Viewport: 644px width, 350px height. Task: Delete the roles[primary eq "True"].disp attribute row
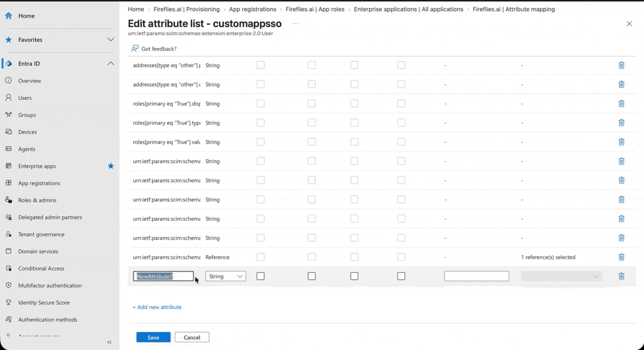point(621,104)
